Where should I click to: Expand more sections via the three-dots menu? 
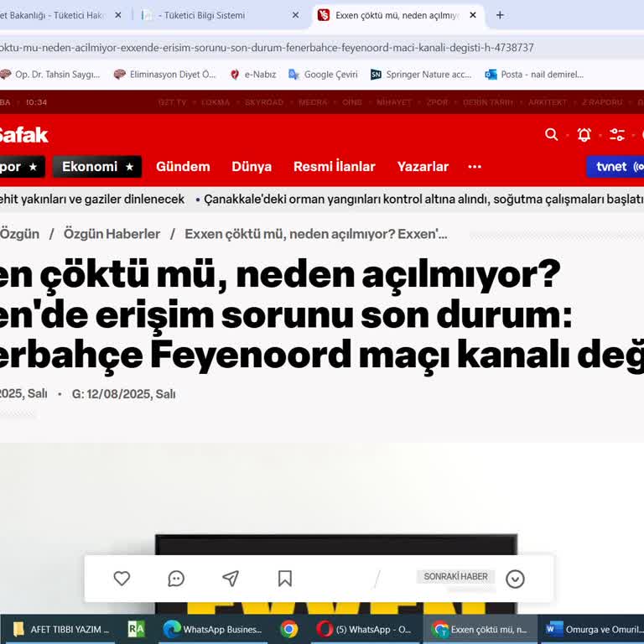click(x=475, y=166)
